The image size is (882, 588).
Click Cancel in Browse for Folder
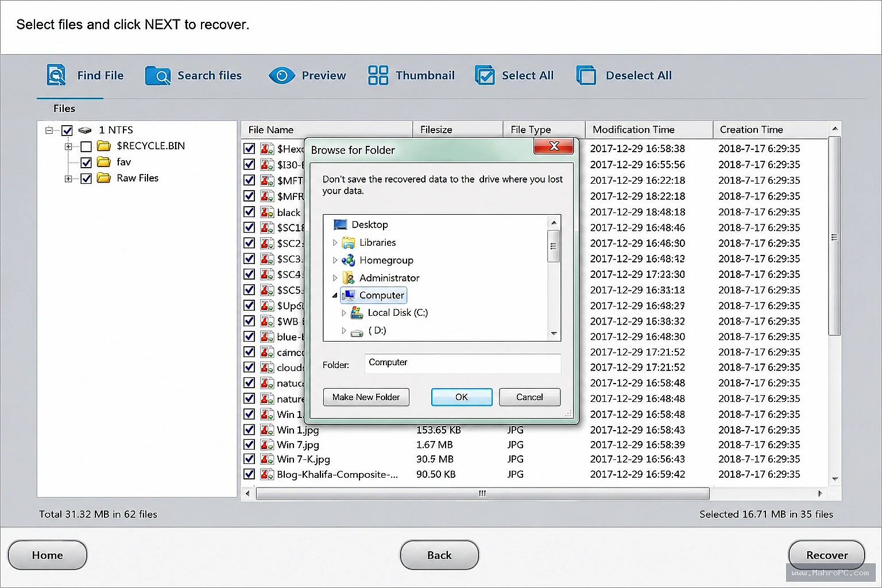[x=529, y=397]
